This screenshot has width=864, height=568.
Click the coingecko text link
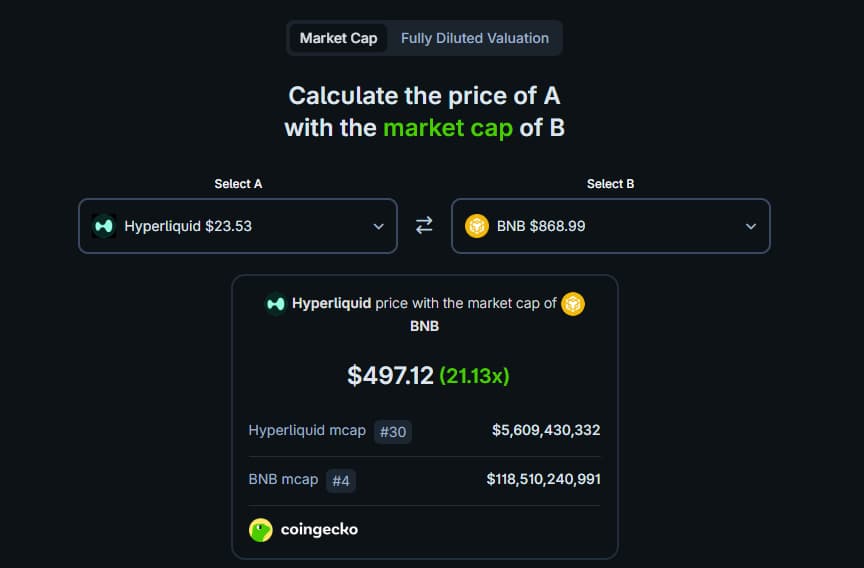(x=318, y=530)
